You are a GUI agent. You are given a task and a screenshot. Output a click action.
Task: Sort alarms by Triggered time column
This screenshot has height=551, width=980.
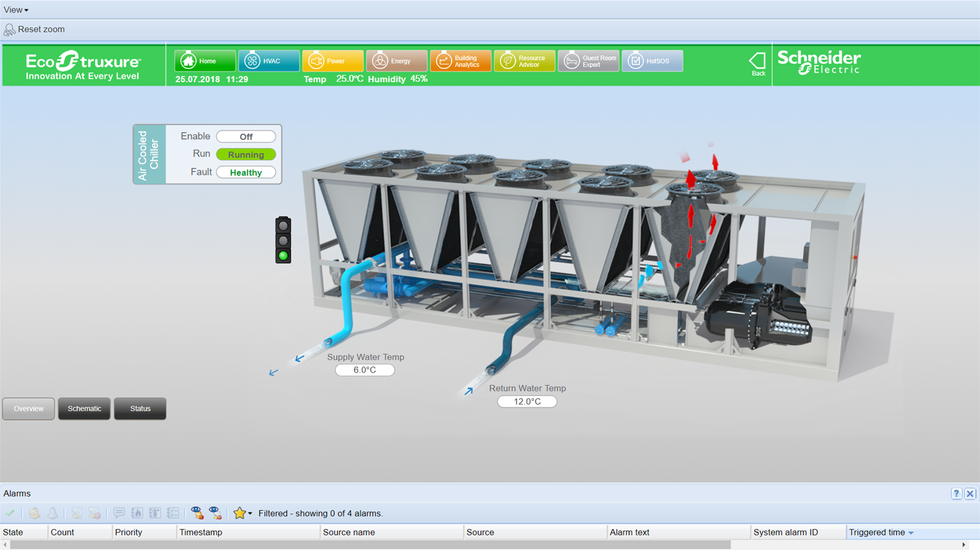point(877,533)
